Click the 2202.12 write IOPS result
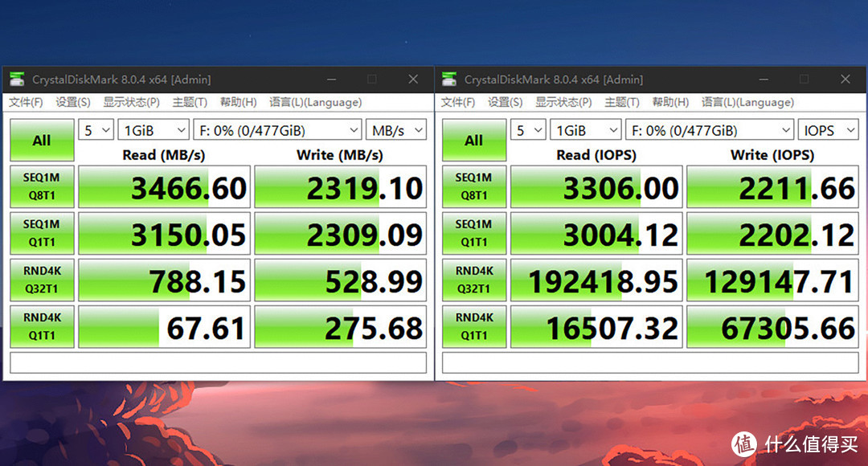 coord(773,234)
